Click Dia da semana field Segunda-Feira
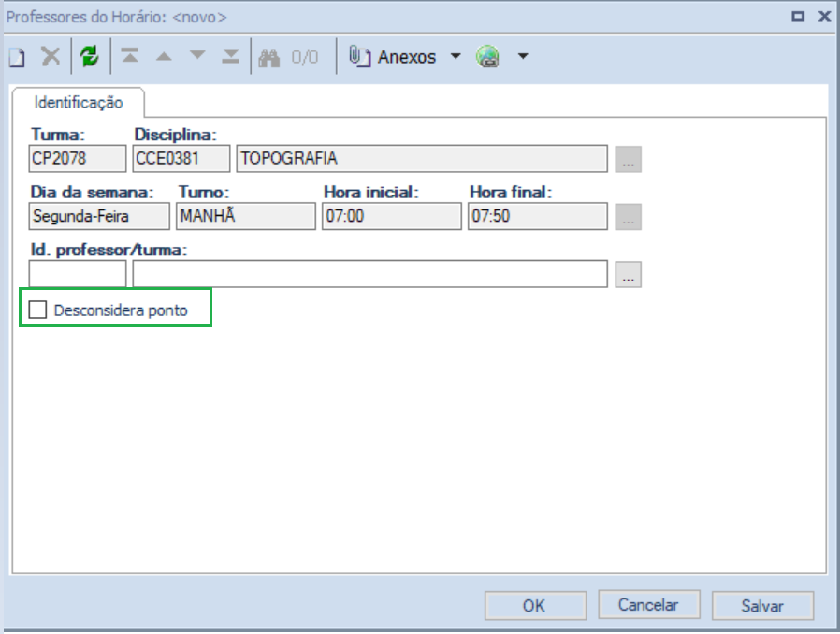This screenshot has height=634, width=840. click(99, 216)
